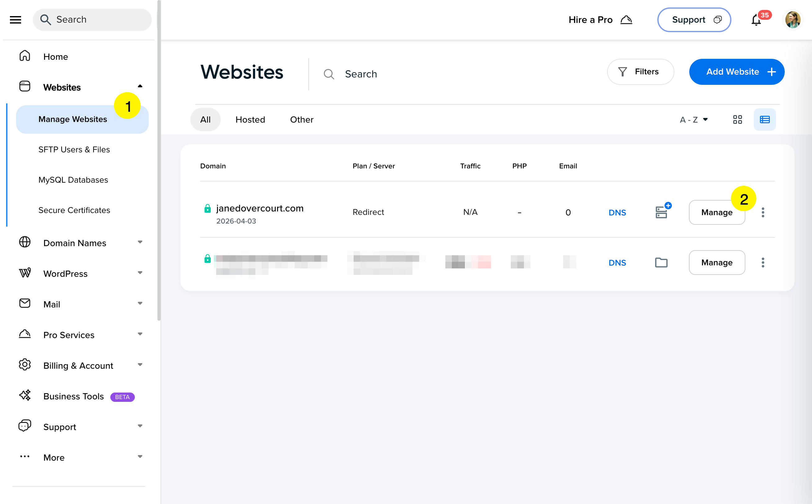
Task: Switch to grid view layout
Action: (x=737, y=119)
